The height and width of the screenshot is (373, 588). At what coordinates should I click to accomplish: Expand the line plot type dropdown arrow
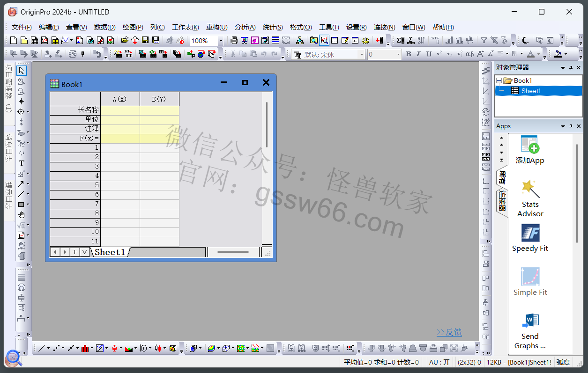pos(48,348)
